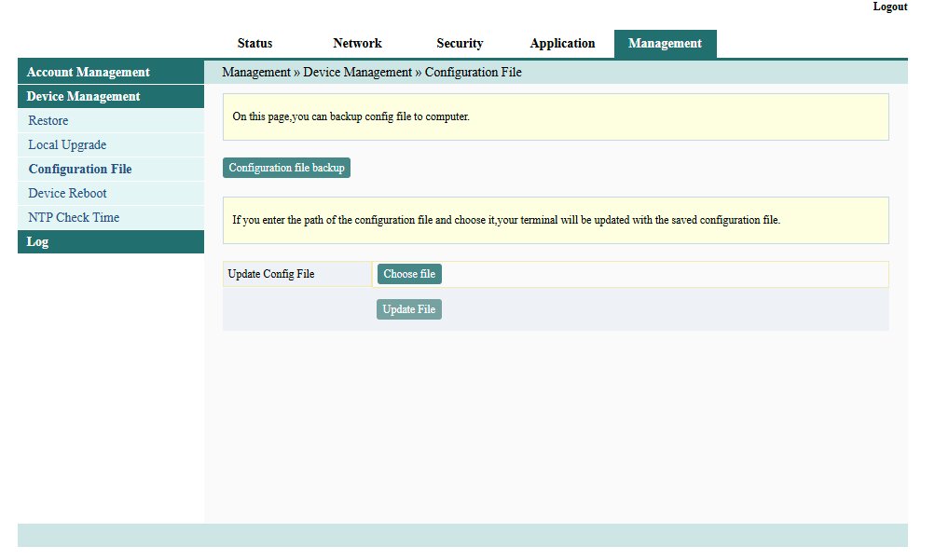The width and height of the screenshot is (935, 560).
Task: Switch to the Status tab
Action: 254,44
